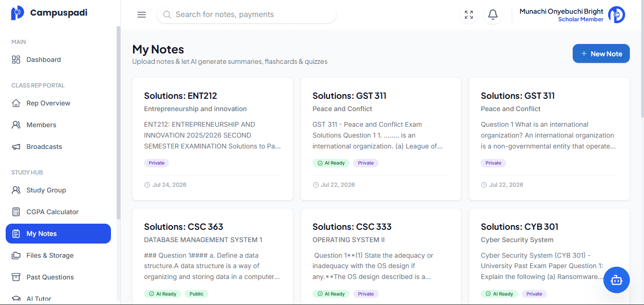644x305 pixels.
Task: Click the Members person icon
Action: tap(16, 125)
